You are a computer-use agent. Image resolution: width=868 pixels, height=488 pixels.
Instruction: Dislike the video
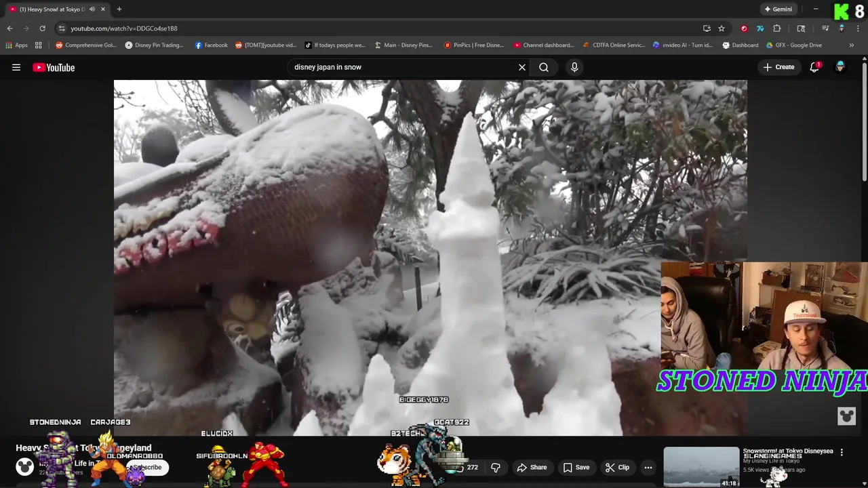496,468
